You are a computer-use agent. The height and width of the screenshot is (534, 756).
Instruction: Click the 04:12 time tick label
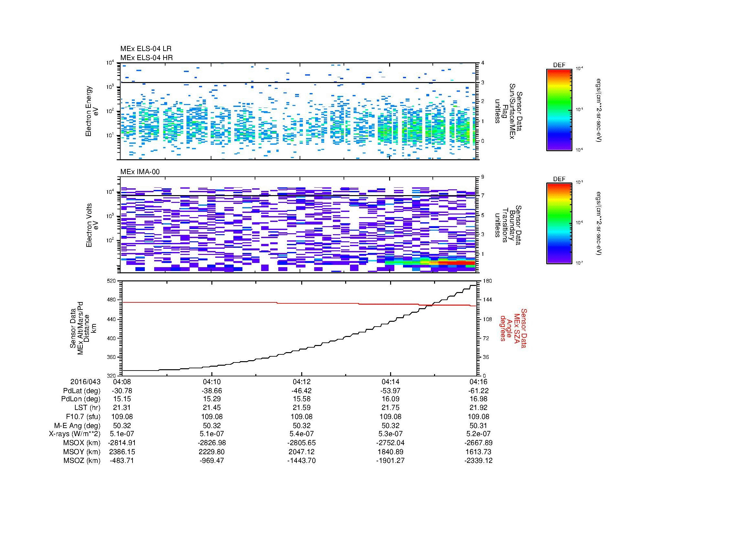coord(301,382)
